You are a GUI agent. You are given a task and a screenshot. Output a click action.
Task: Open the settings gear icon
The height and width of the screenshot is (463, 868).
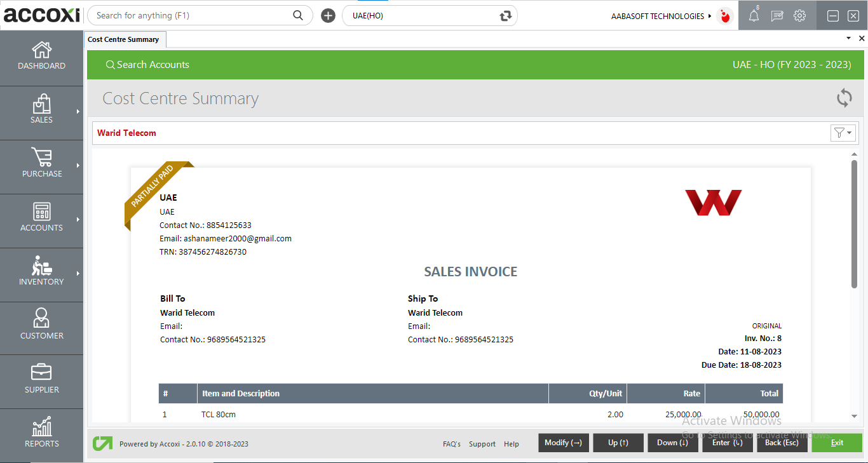click(799, 15)
